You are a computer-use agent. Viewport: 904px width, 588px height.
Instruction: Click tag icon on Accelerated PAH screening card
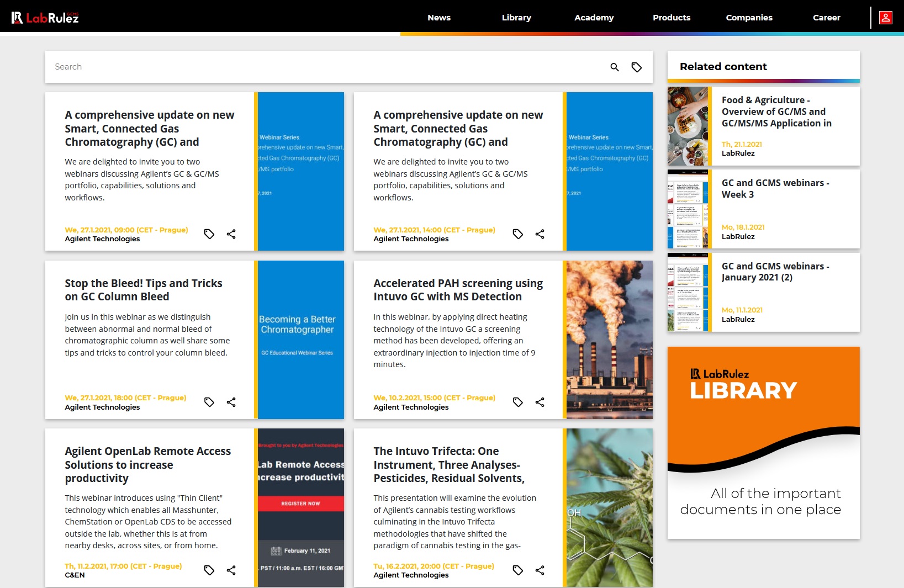point(518,402)
